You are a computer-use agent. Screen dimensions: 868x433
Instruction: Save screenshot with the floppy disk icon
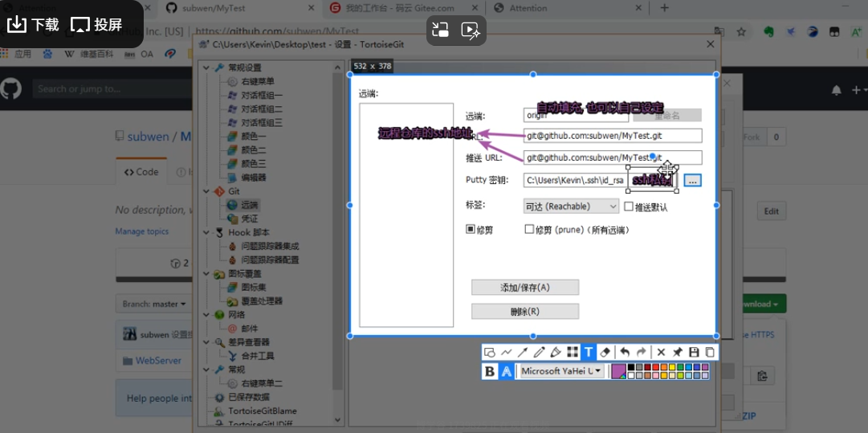tap(694, 352)
